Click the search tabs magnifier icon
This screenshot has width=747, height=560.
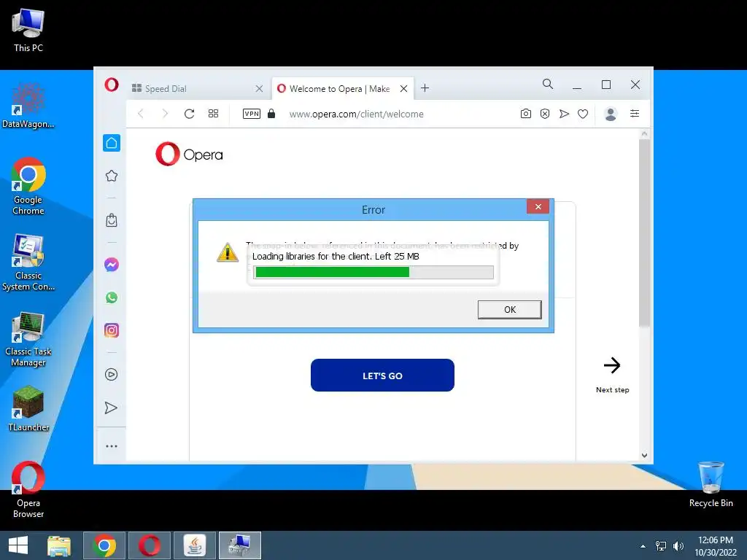(x=548, y=85)
